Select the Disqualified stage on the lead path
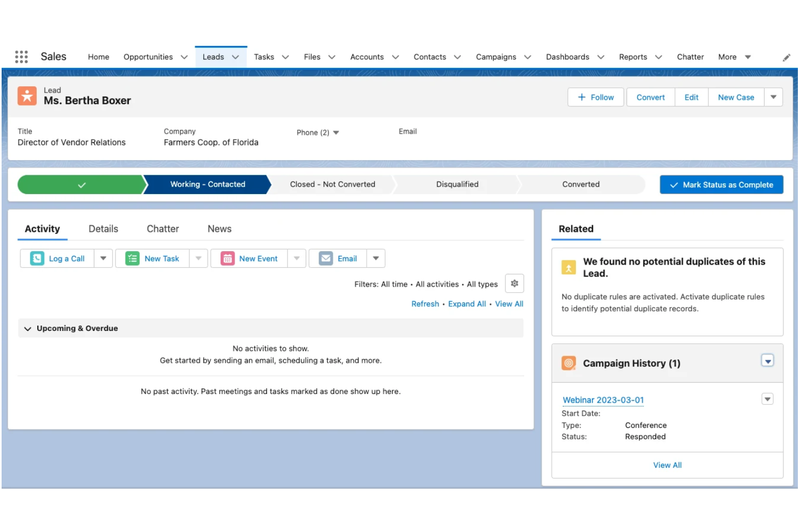 coord(457,184)
